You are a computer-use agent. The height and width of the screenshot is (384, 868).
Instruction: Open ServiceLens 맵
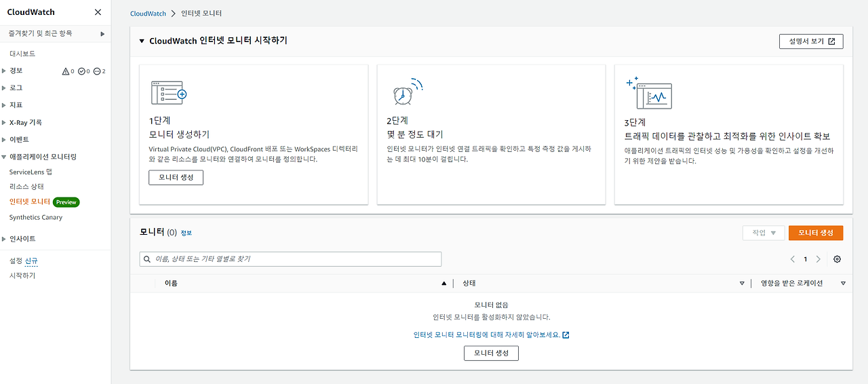pos(31,172)
